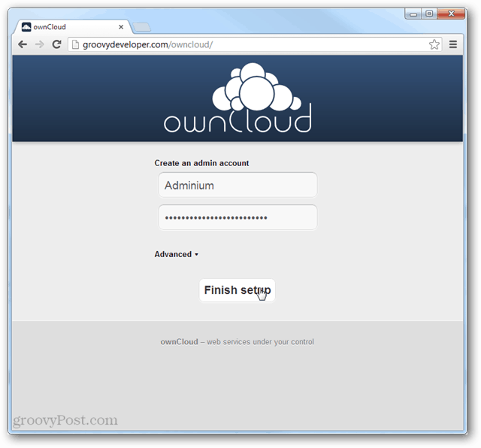
Task: Bookmark page with the star icon
Action: [x=434, y=44]
